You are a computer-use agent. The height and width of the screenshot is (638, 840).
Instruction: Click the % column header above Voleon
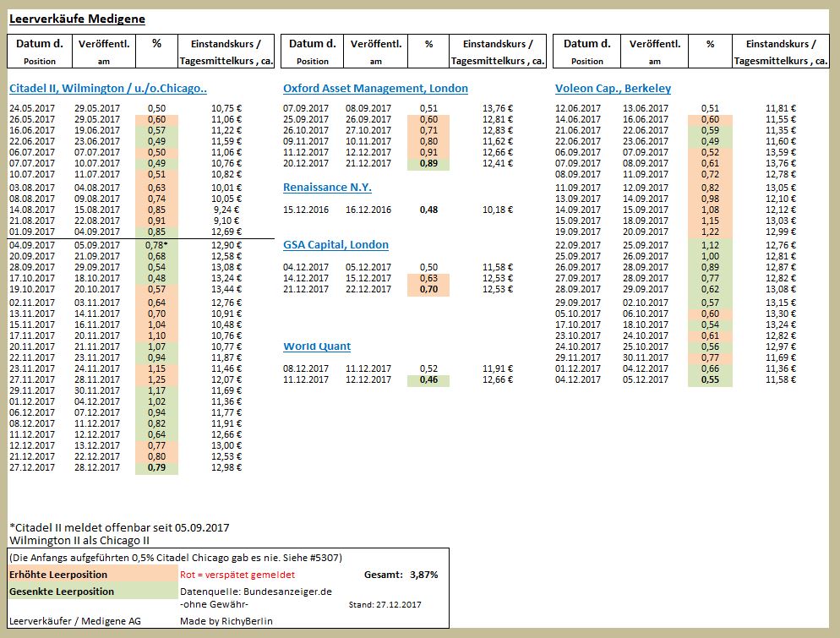pos(710,49)
